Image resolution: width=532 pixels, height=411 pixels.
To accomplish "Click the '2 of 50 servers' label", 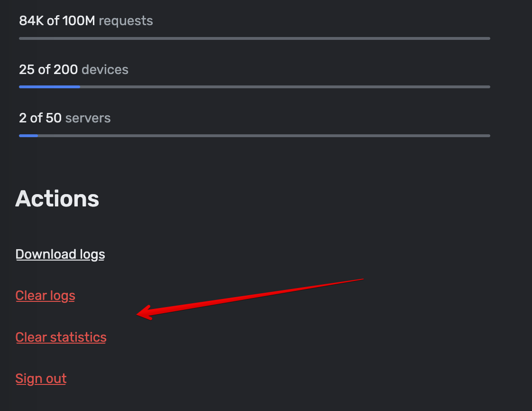I will [64, 118].
